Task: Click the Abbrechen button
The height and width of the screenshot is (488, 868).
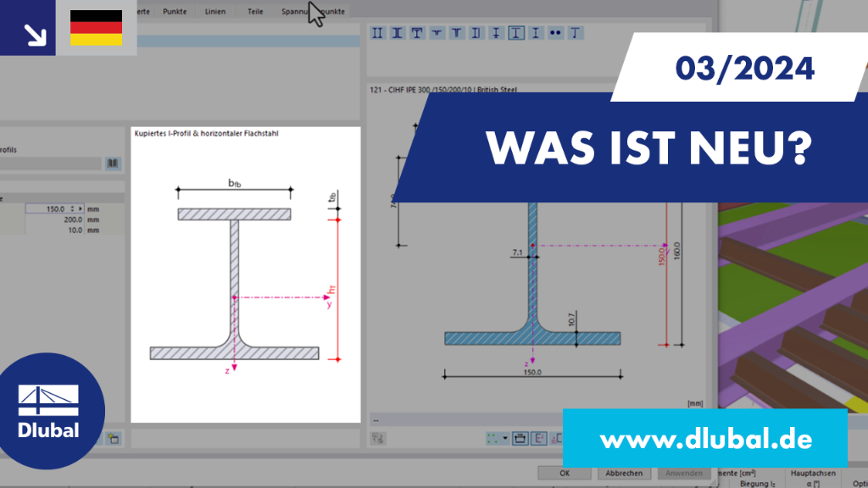Action: point(624,473)
